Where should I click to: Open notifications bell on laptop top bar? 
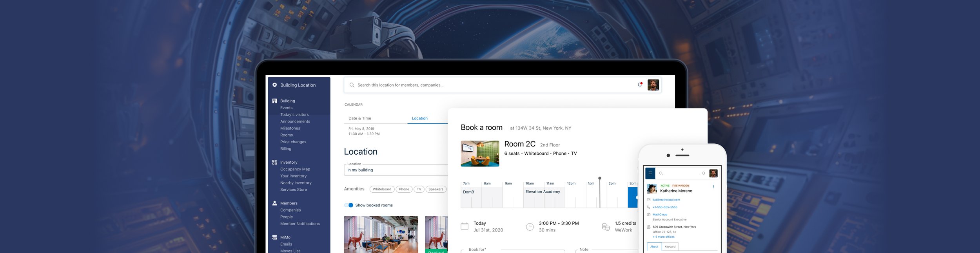click(640, 85)
